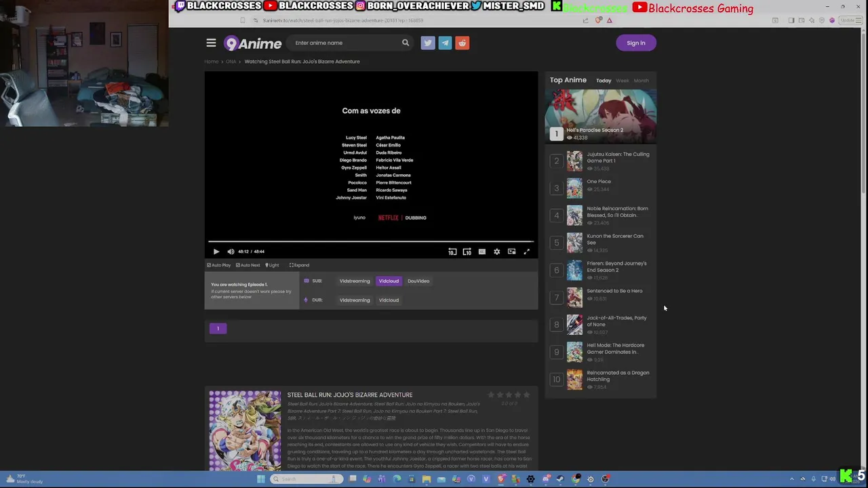This screenshot has width=868, height=488.
Task: Open the Discord taskbar icon
Action: coord(546,479)
